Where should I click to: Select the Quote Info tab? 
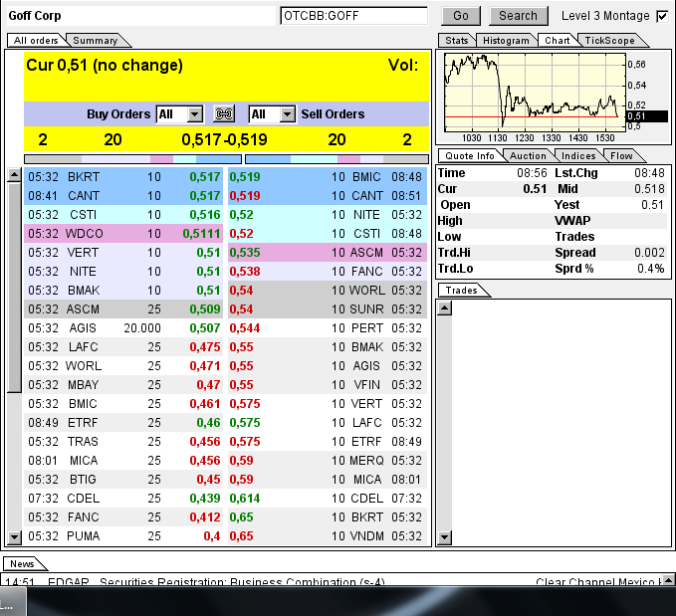(x=470, y=156)
